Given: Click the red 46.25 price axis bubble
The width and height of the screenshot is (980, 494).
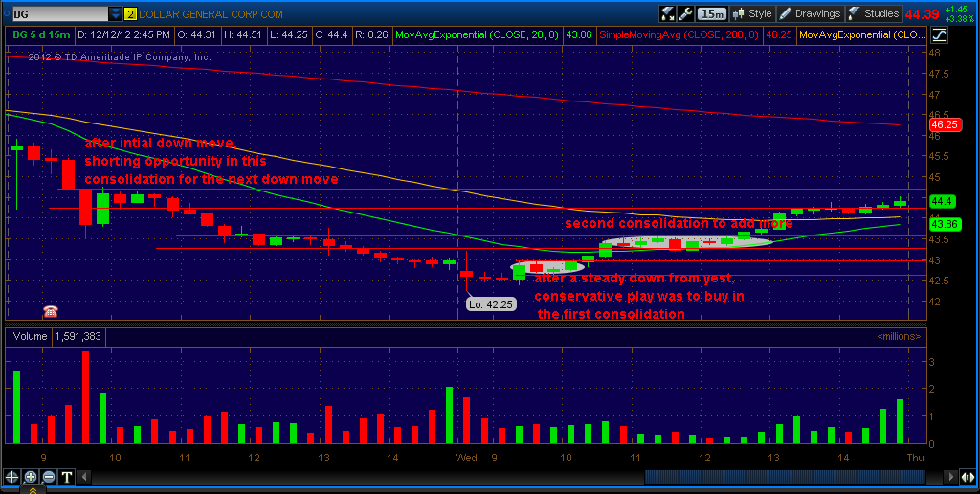Looking at the screenshot, I should click(x=945, y=124).
